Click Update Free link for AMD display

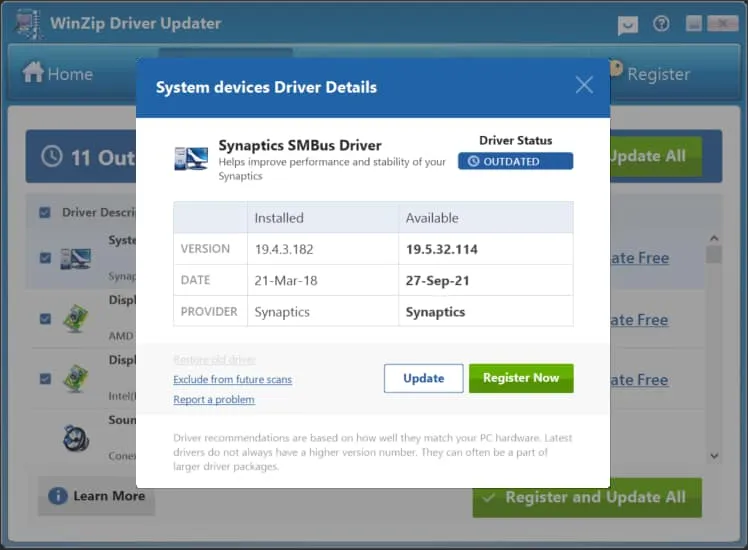pos(640,320)
